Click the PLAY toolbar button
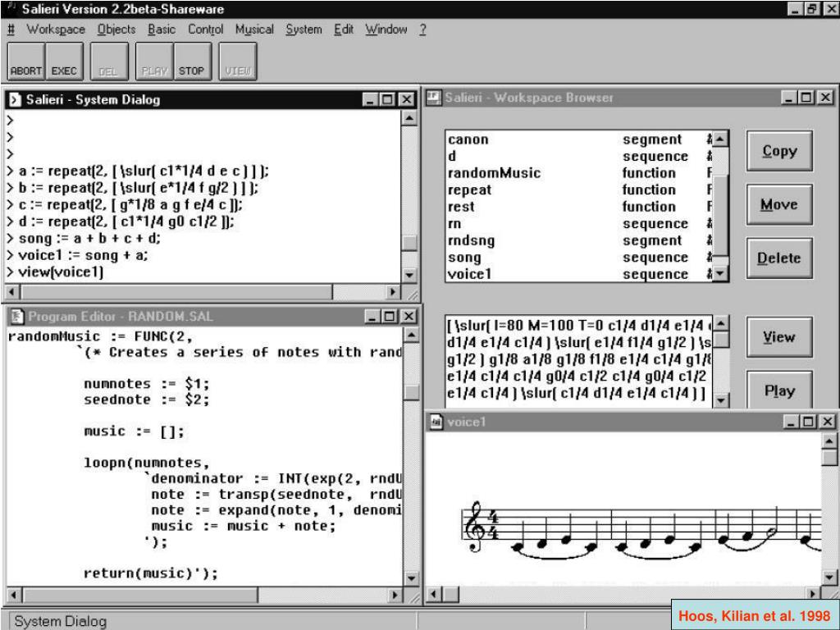 154,62
